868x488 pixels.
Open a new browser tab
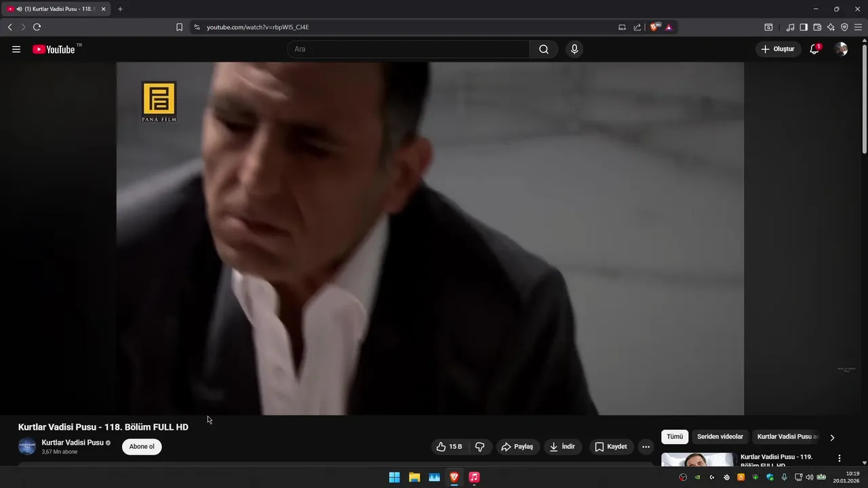[120, 9]
